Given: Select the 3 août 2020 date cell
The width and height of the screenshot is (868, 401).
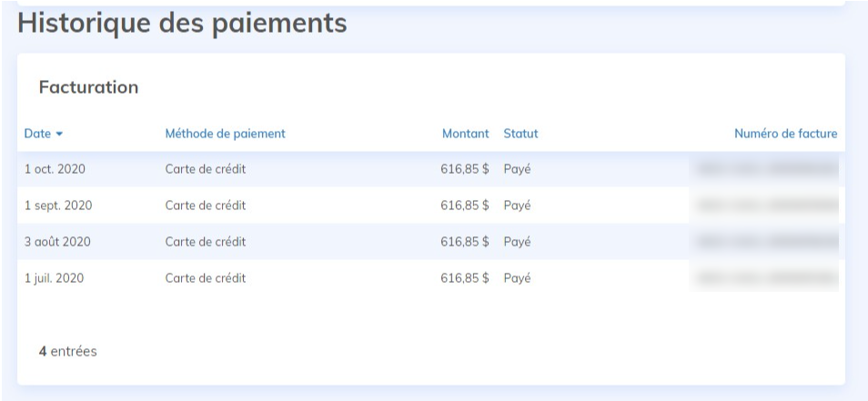Looking at the screenshot, I should (56, 242).
